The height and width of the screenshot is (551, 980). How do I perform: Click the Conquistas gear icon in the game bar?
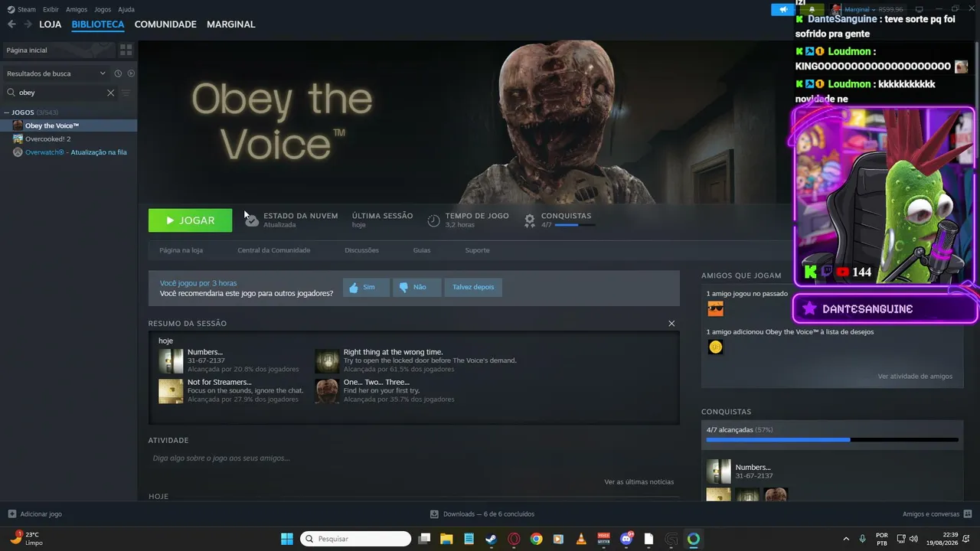(x=529, y=220)
